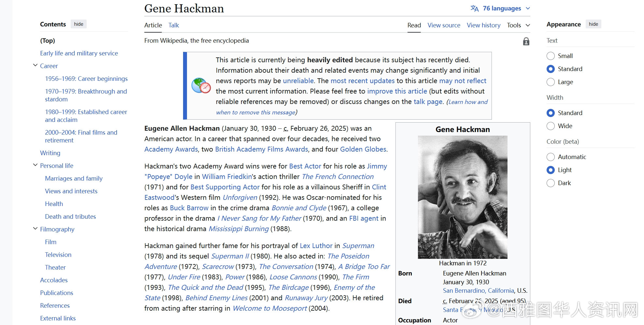The image size is (644, 325).
Task: Open Welcome to Mooseport link
Action: (x=270, y=308)
